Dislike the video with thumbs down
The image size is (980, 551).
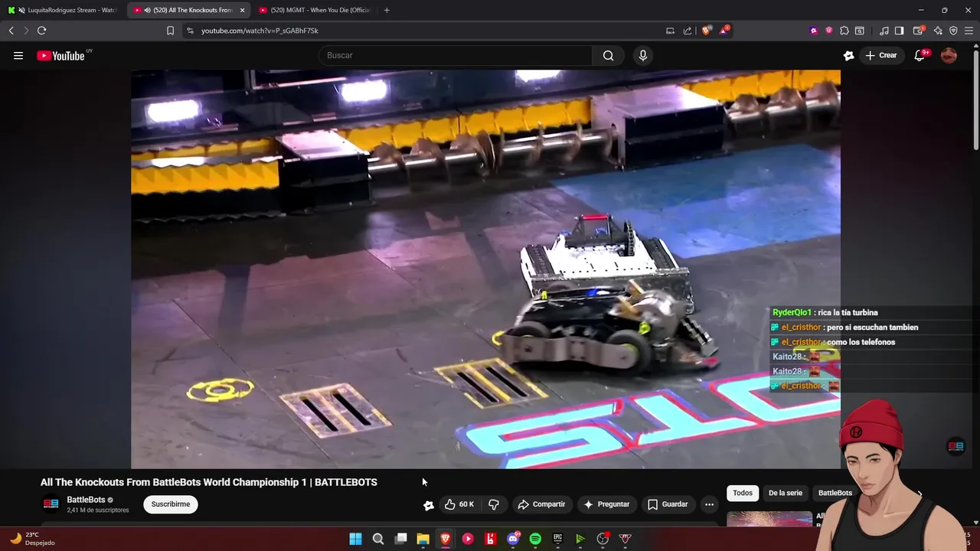pyautogui.click(x=494, y=504)
